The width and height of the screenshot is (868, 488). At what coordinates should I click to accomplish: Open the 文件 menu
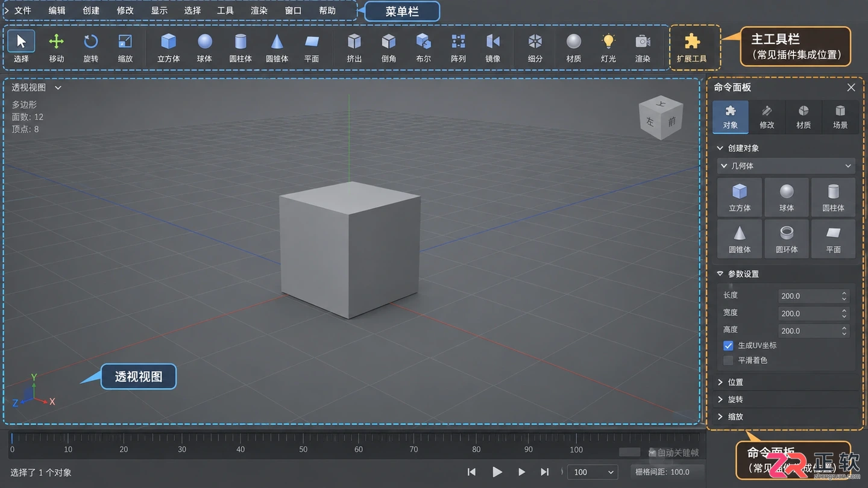click(x=22, y=10)
